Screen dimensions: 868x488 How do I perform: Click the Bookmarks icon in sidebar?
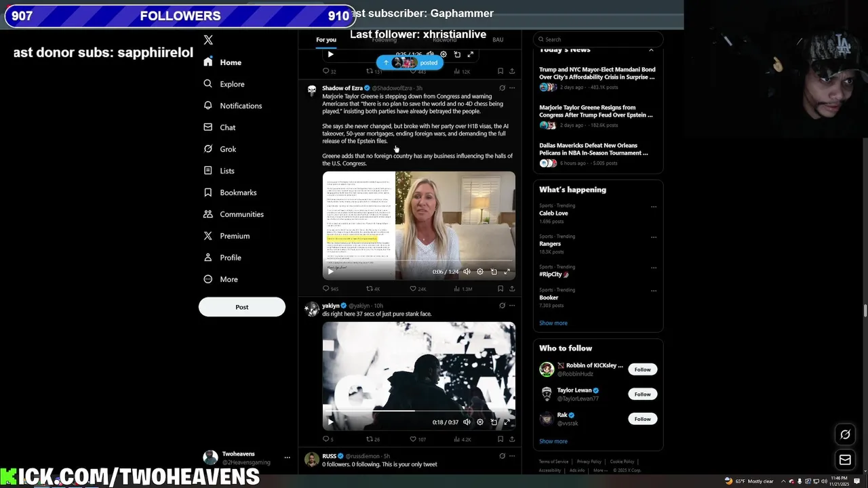[x=208, y=192]
